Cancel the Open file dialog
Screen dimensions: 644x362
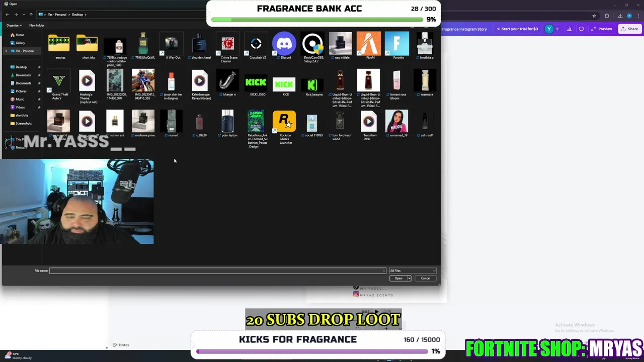click(426, 279)
